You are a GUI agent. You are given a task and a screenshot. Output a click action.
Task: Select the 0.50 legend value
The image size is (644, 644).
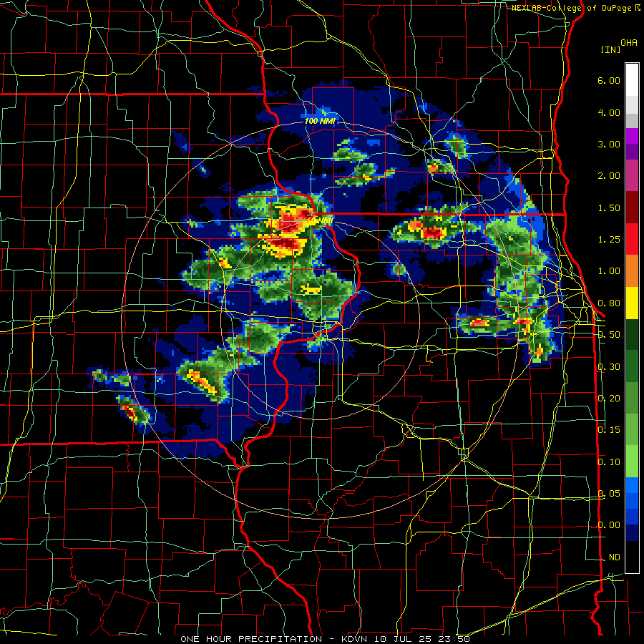pos(609,335)
